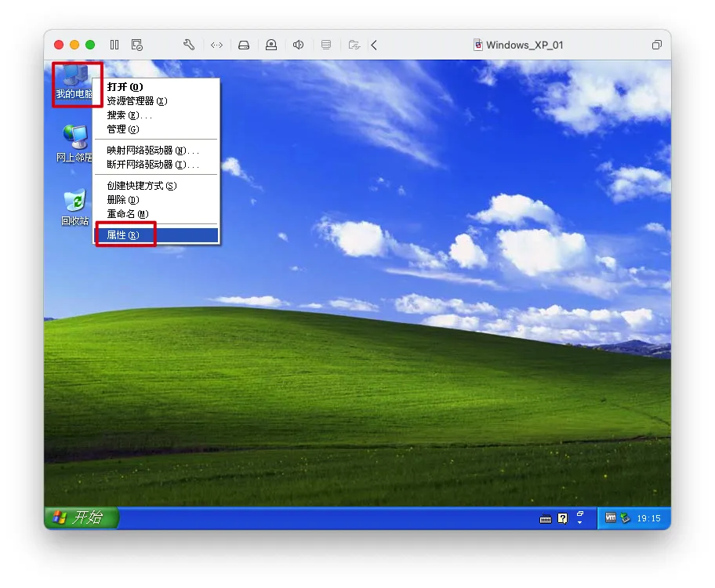Open the language bar options arrow

(580, 522)
